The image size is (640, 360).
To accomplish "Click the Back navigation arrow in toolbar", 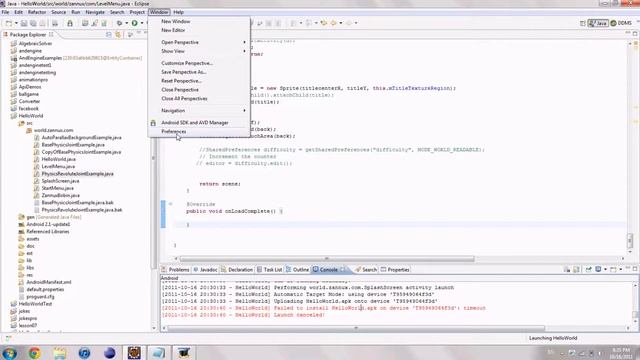I will click(334, 23).
